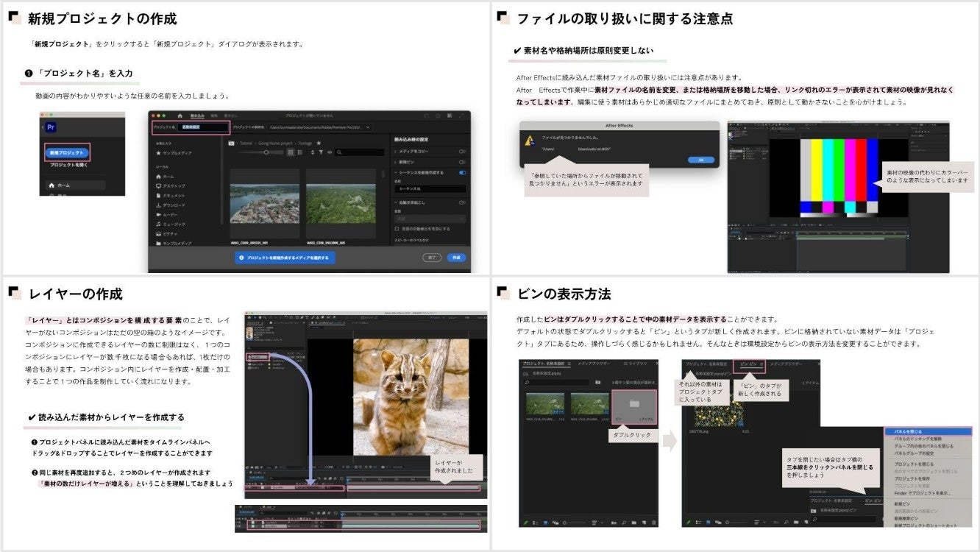Open ピクチャ location in sidebar
The image size is (980, 552).
tap(167, 233)
